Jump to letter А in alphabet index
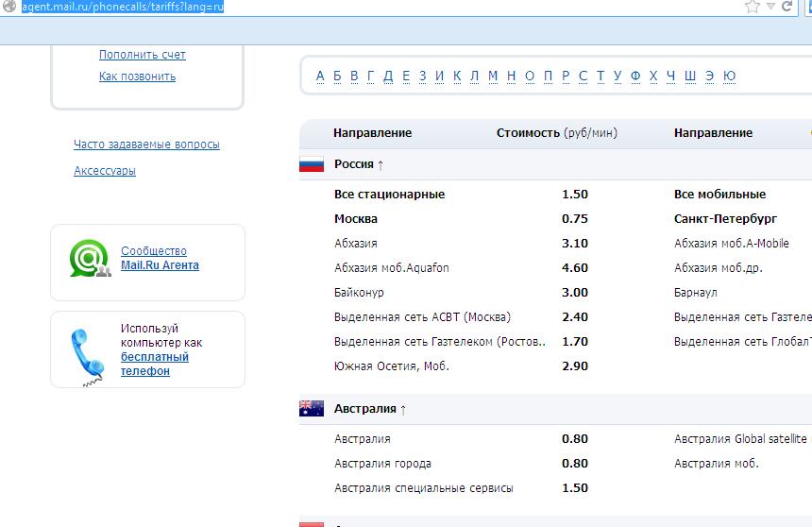This screenshot has width=812, height=527. (x=320, y=76)
